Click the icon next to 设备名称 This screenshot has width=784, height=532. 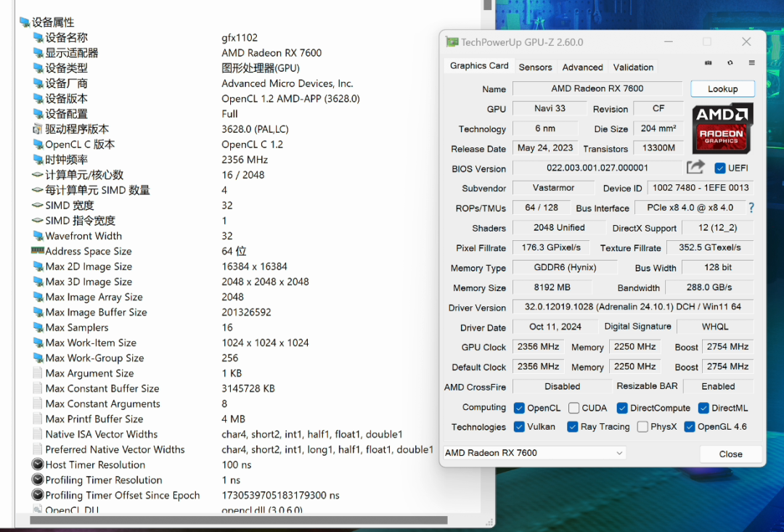pyautogui.click(x=38, y=38)
